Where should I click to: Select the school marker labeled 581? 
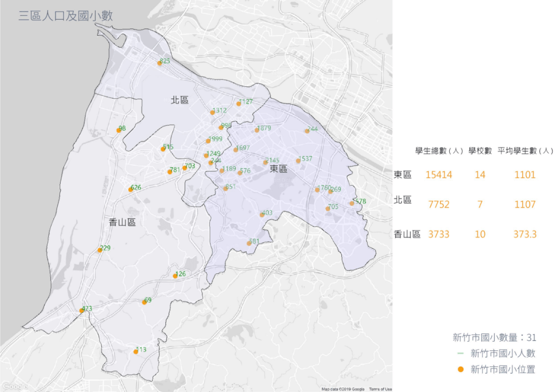click(249, 243)
